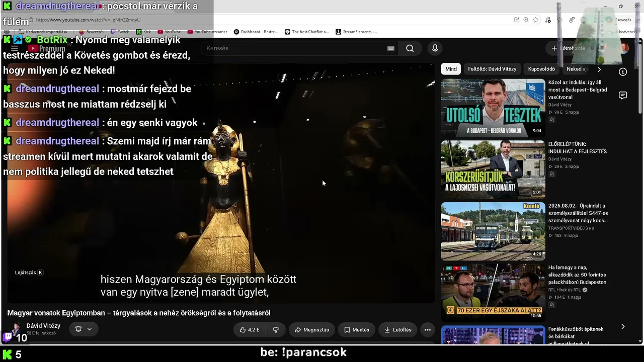Select the Kapcsolódó filter chip

coord(542,69)
